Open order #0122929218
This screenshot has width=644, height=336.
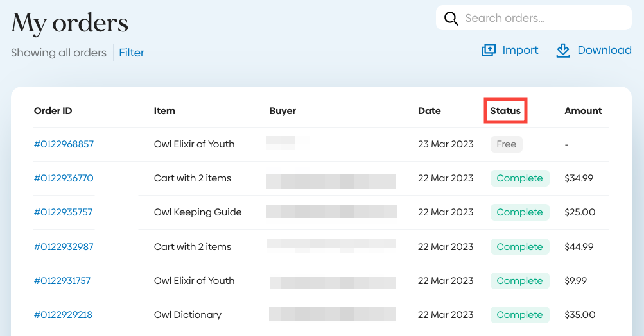63,315
